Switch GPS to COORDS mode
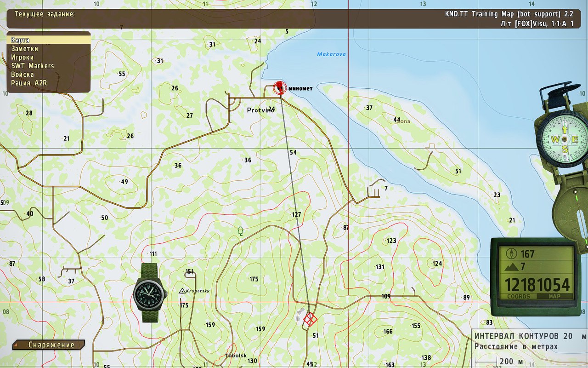Image resolution: width=588 pixels, height=368 pixels. click(x=518, y=297)
